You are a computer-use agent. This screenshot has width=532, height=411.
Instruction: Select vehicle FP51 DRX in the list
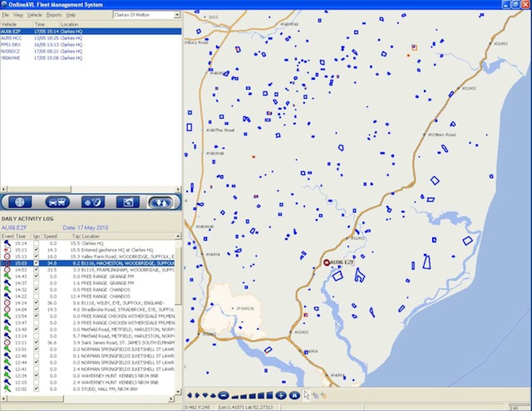coord(12,44)
